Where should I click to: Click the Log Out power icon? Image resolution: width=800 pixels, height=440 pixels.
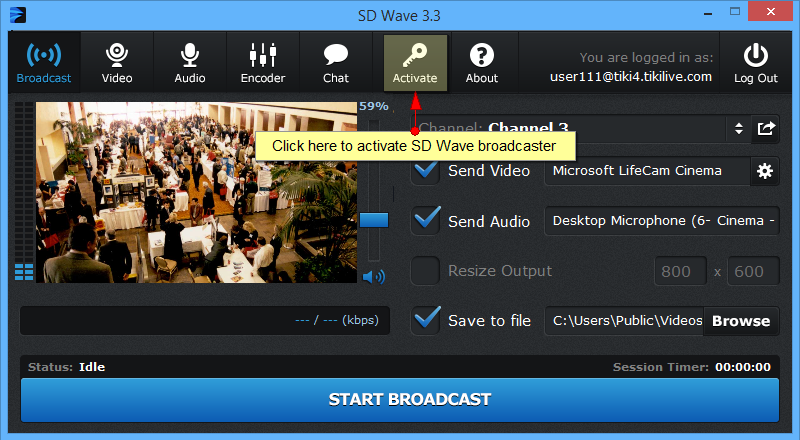pyautogui.click(x=756, y=55)
